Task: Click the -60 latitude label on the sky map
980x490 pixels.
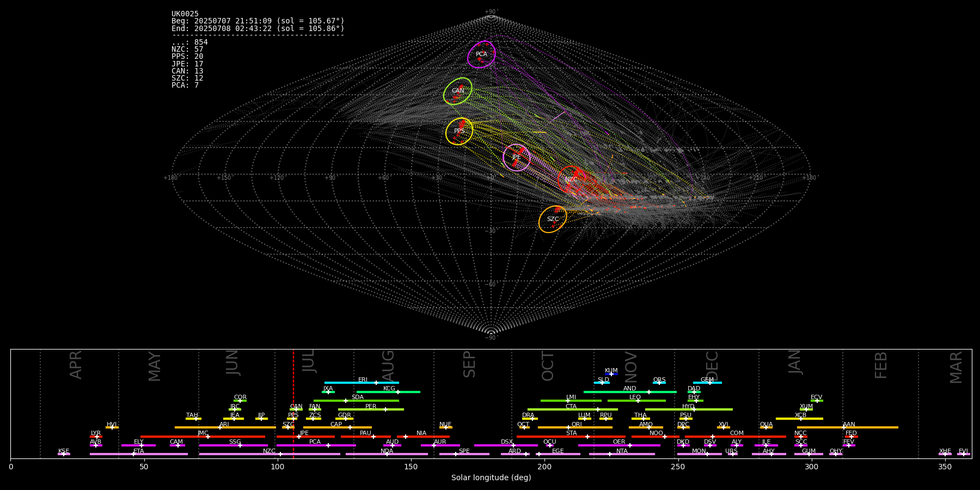Action: click(491, 284)
